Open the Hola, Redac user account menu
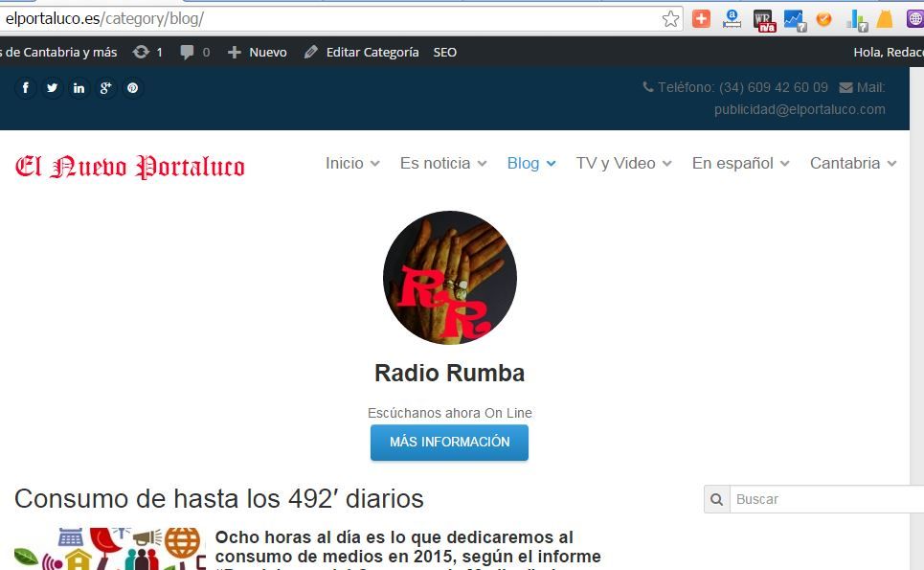This screenshot has height=570, width=924. [x=888, y=52]
